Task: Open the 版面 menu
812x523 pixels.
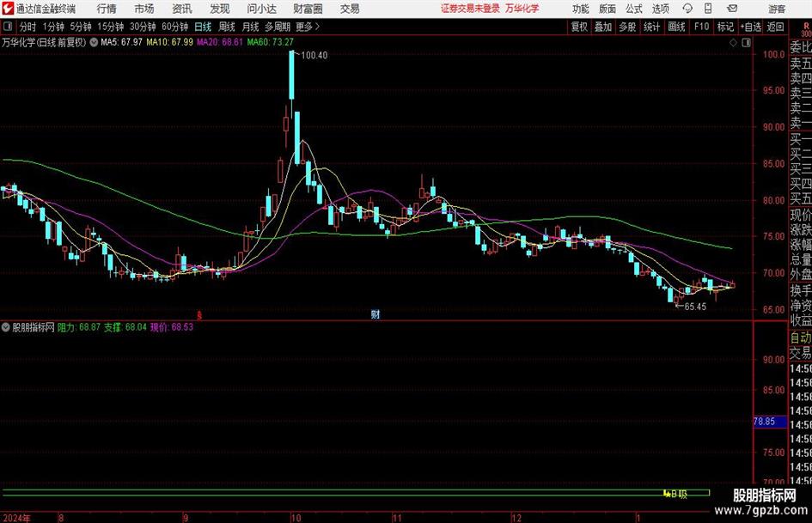Action: [x=607, y=9]
